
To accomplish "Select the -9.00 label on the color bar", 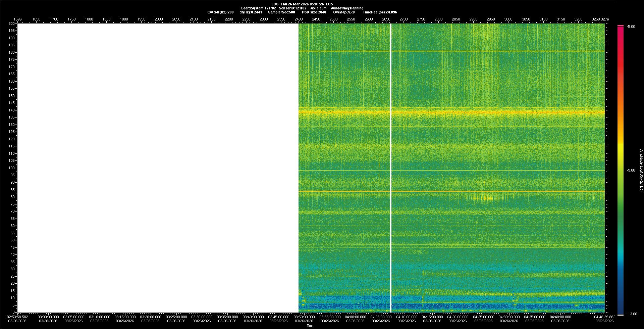I will (631, 171).
